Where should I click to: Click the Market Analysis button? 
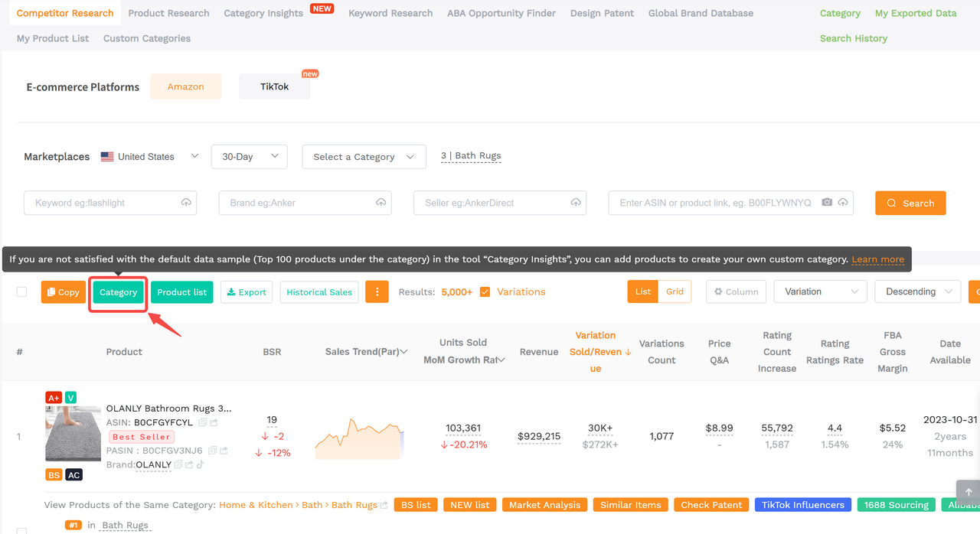click(545, 505)
